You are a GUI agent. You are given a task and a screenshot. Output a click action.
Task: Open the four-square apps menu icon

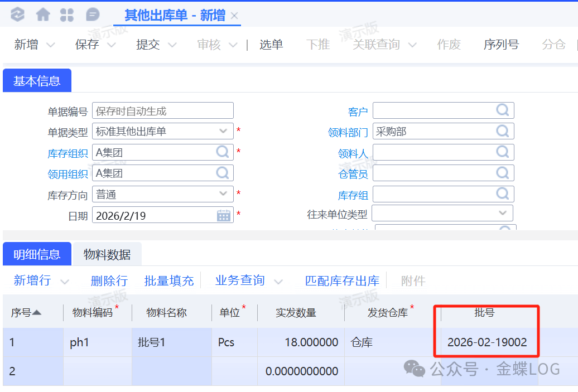click(x=67, y=15)
